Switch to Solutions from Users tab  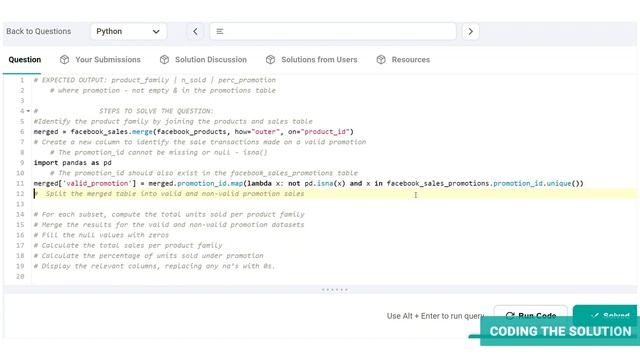click(319, 60)
